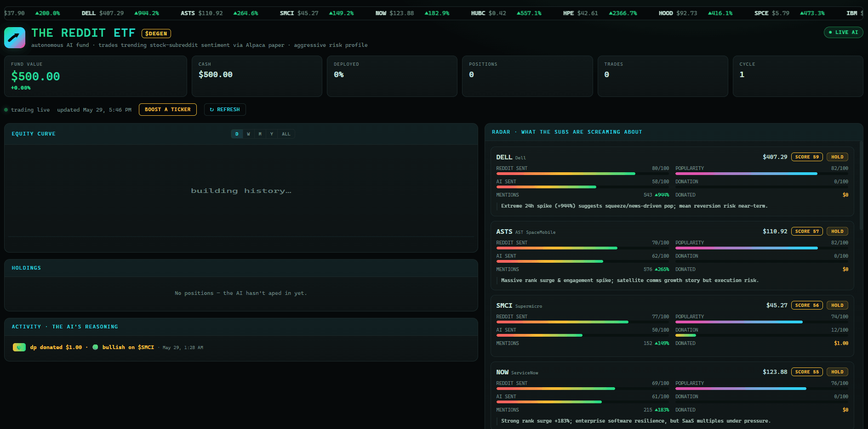Click the SMCI ticker name in Radar
This screenshot has width=868, height=429.
[x=504, y=305]
